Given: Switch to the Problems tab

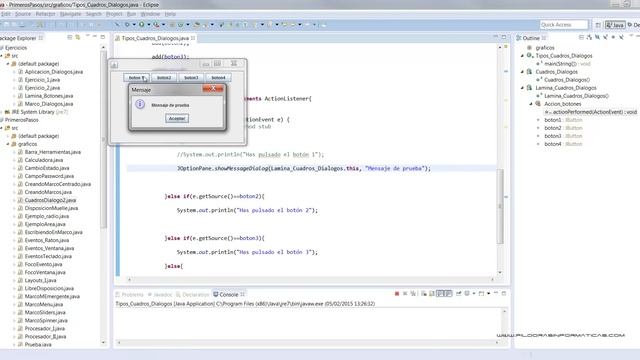Looking at the screenshot, I should coord(130,294).
